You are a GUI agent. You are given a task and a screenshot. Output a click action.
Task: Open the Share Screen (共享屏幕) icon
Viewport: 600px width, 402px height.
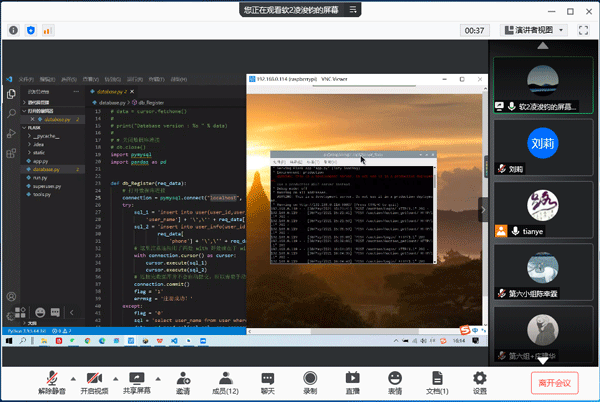[137, 377]
